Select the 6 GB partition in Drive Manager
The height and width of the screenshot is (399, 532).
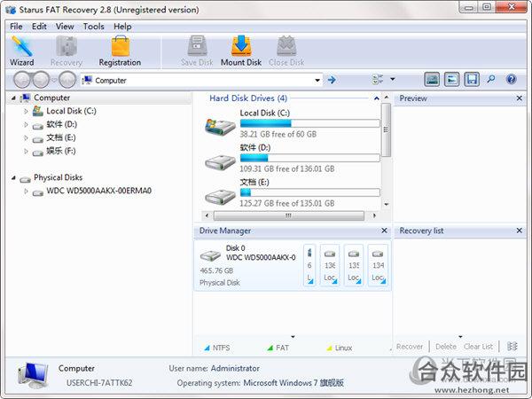[309, 265]
